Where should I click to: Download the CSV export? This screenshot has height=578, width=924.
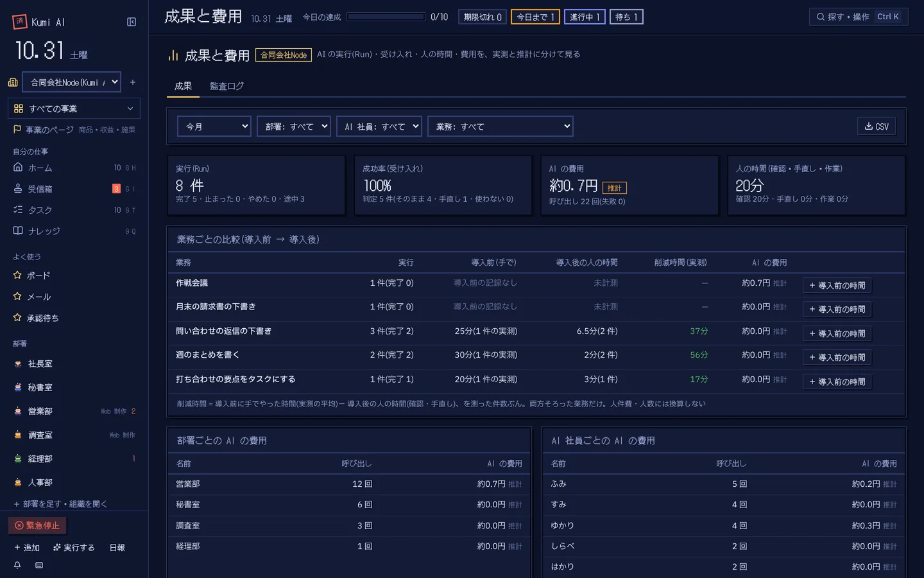point(877,127)
